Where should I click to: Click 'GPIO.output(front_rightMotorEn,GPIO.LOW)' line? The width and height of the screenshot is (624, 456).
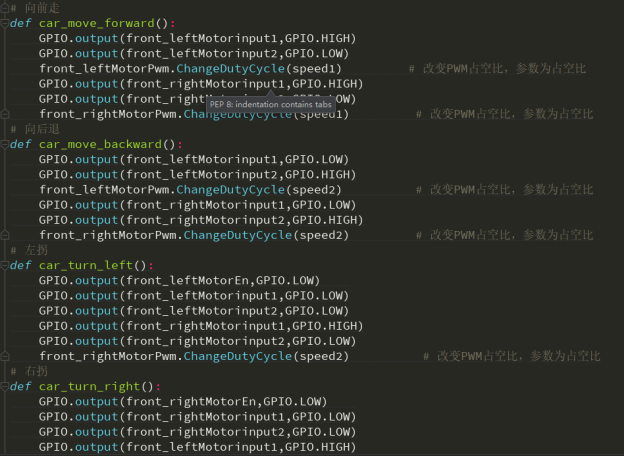[x=183, y=401]
